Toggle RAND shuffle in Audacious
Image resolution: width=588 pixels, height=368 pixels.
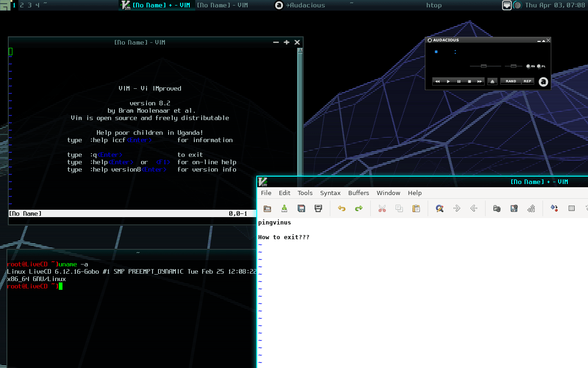(511, 81)
